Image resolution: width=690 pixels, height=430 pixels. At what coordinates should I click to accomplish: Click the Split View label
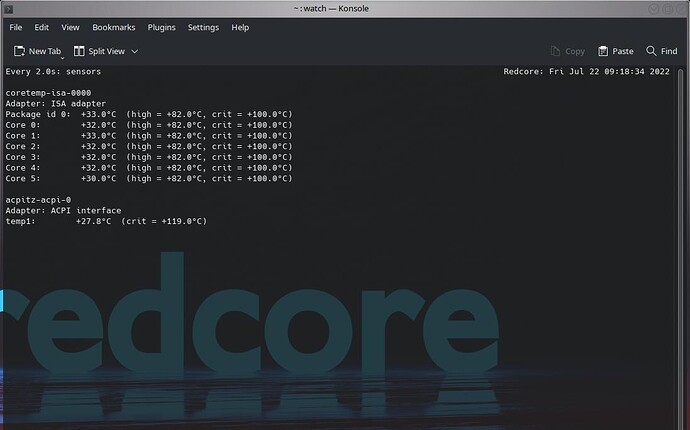click(x=106, y=51)
